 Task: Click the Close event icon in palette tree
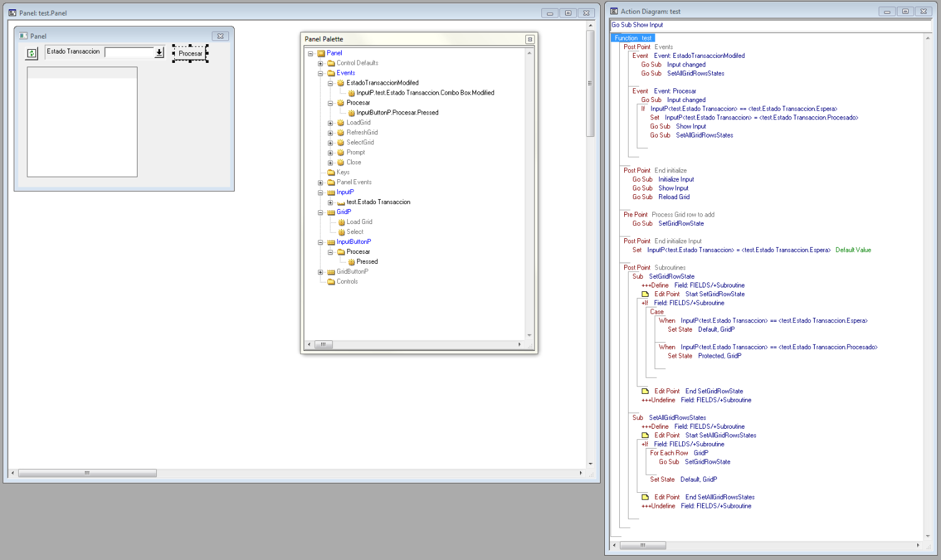(341, 163)
